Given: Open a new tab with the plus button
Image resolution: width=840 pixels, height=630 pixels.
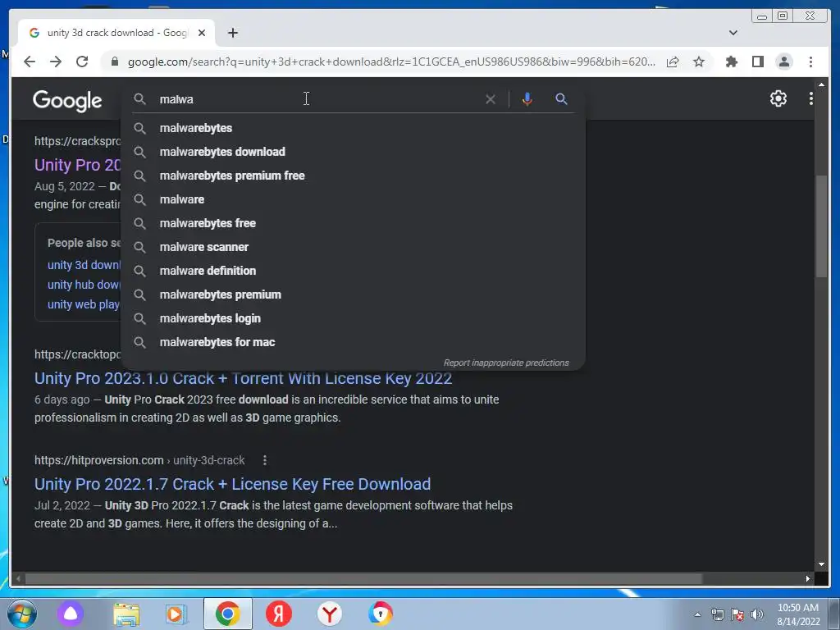Looking at the screenshot, I should click(232, 33).
